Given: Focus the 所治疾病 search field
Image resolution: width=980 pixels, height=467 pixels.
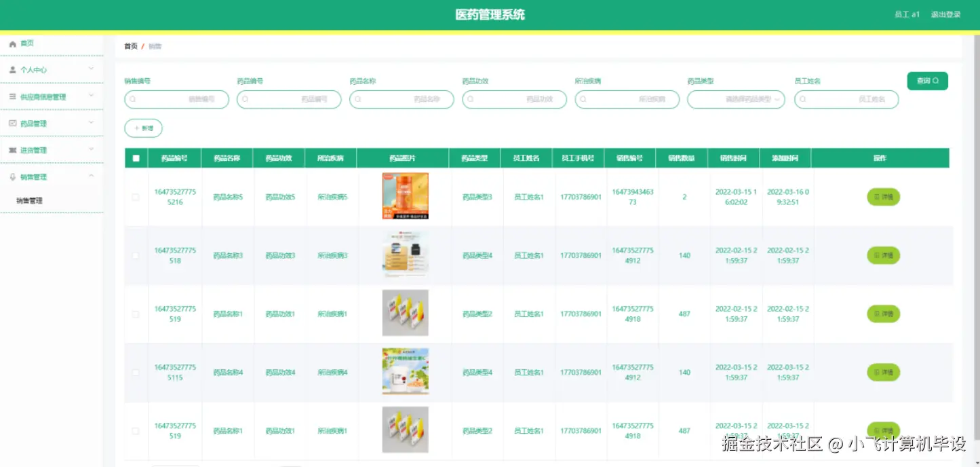Looking at the screenshot, I should click(x=627, y=99).
